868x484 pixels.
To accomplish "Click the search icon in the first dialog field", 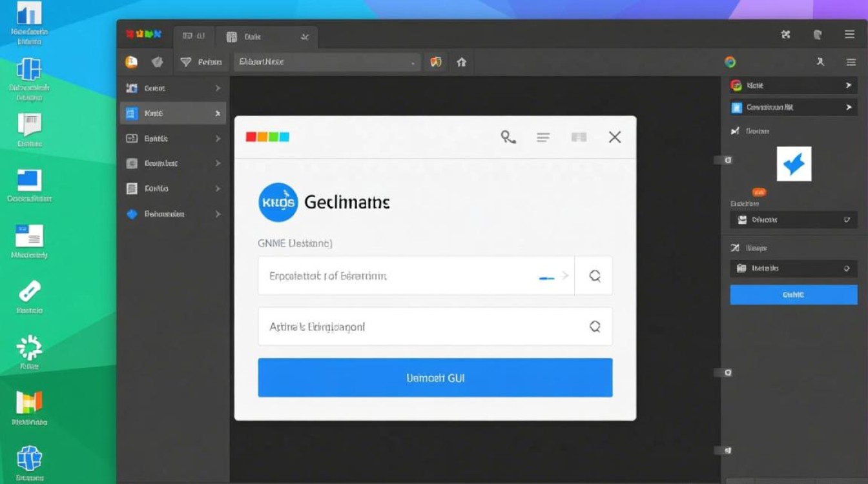I will (595, 276).
